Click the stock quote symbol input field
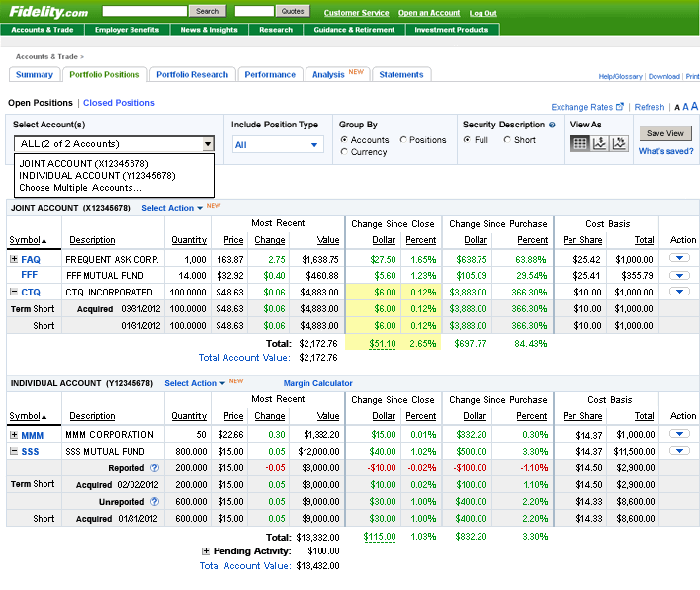 254,12
